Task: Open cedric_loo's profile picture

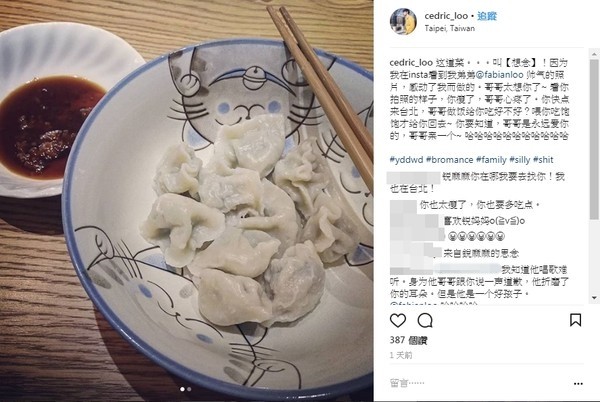Action: [x=403, y=21]
